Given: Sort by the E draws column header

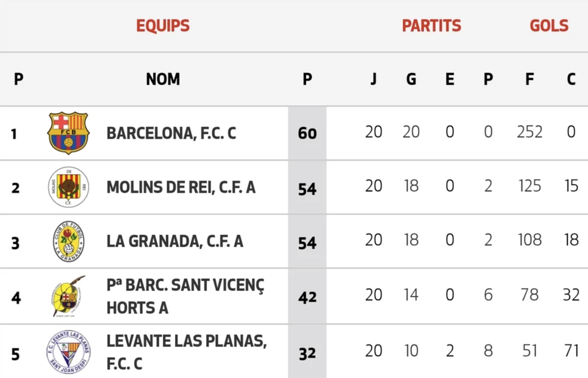Looking at the screenshot, I should (x=450, y=79).
